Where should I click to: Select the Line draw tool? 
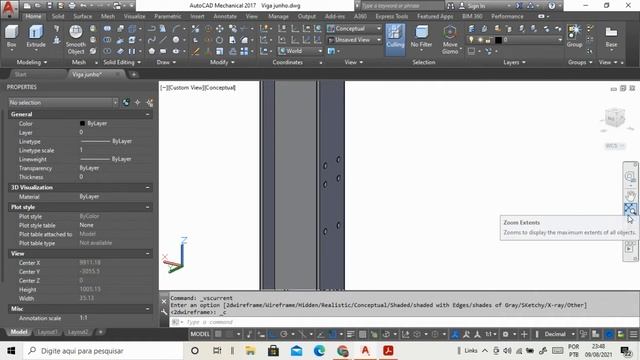pos(163,40)
